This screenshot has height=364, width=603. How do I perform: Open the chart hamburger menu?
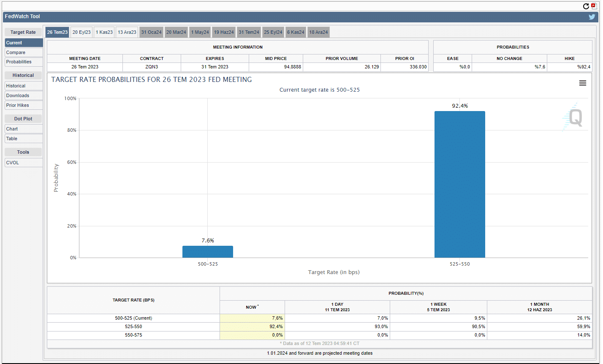tap(582, 83)
